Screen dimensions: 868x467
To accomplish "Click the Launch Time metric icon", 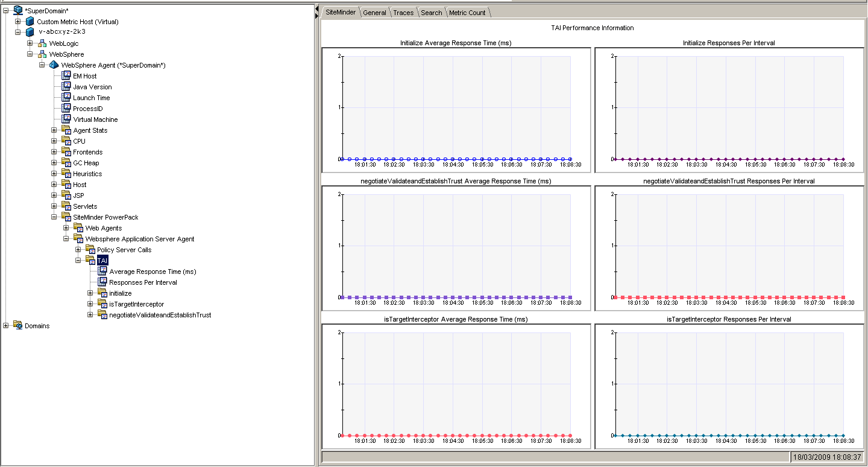I will point(66,97).
